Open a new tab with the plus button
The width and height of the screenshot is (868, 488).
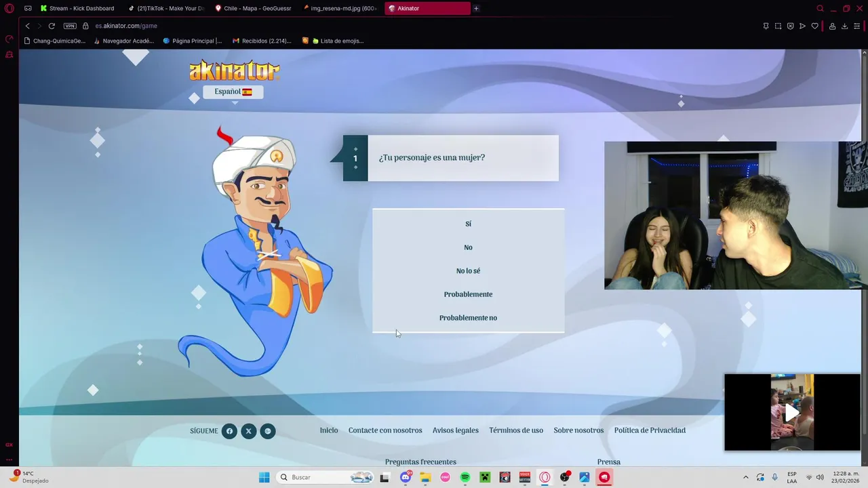click(476, 8)
